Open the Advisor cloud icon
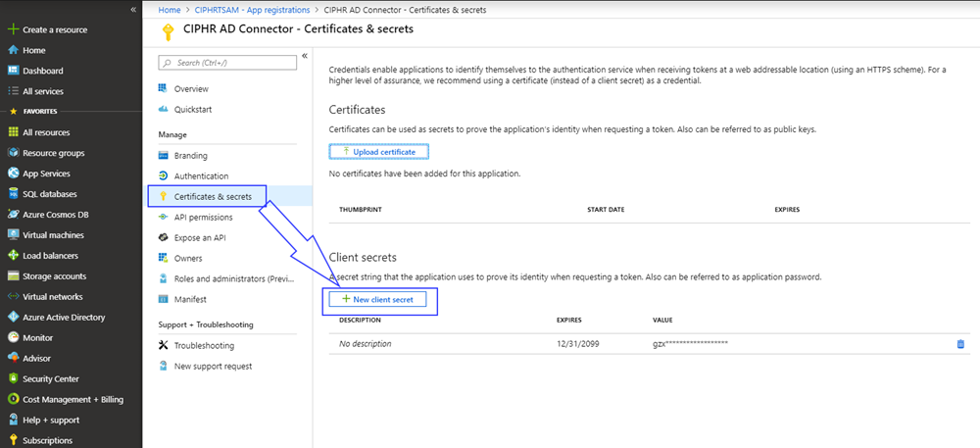 (13, 359)
